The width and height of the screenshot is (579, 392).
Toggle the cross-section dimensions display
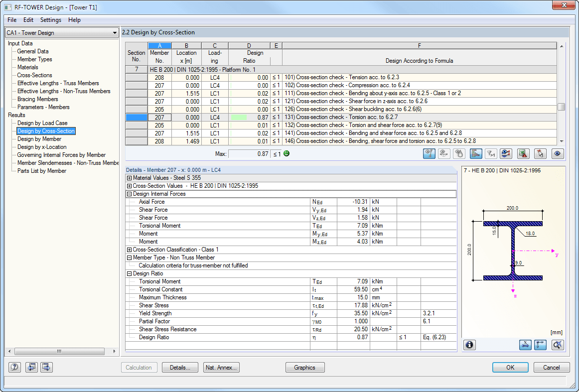coord(525,345)
